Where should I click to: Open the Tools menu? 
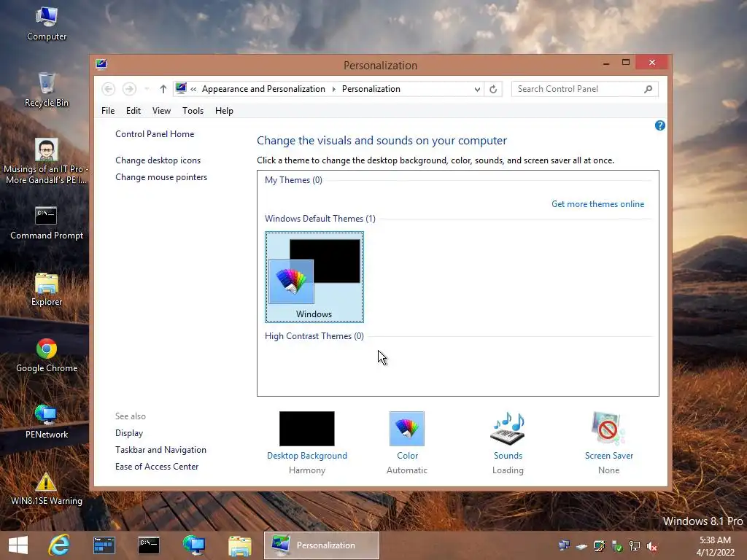tap(193, 111)
